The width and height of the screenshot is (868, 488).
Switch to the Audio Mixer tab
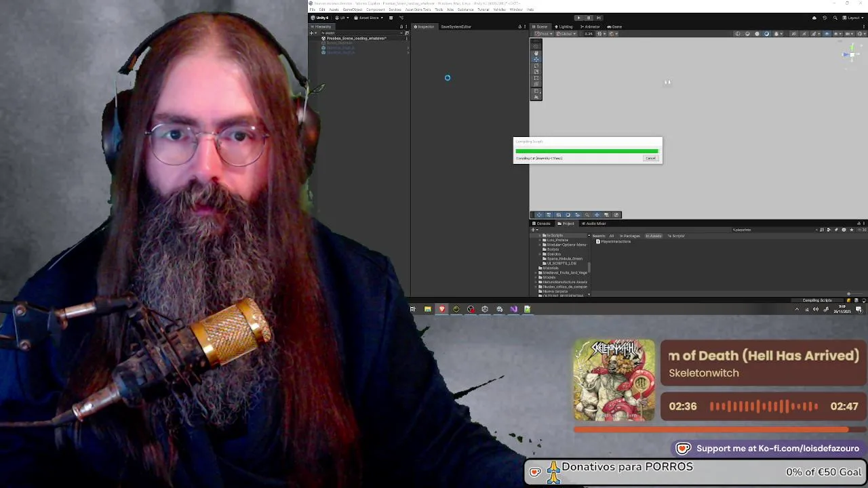[593, 223]
